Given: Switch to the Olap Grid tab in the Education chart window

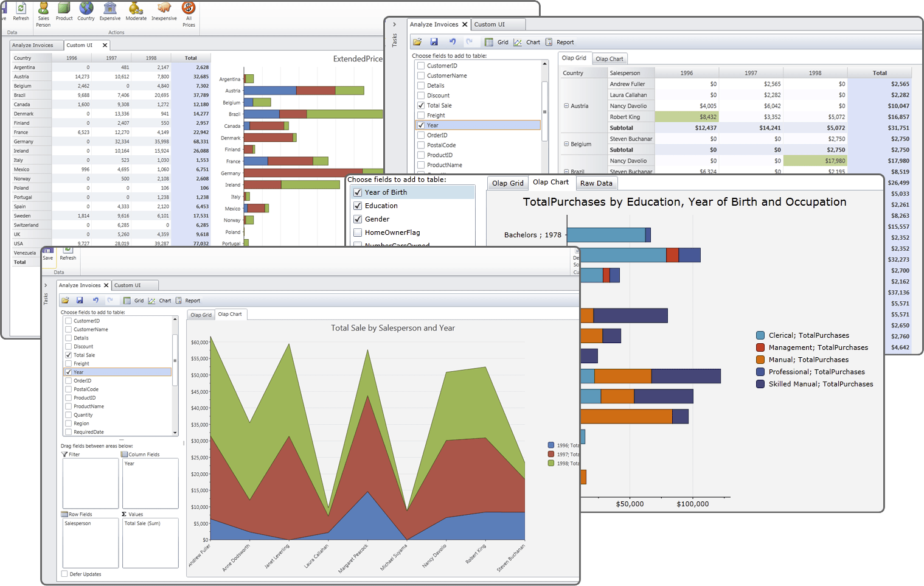Looking at the screenshot, I should [508, 183].
